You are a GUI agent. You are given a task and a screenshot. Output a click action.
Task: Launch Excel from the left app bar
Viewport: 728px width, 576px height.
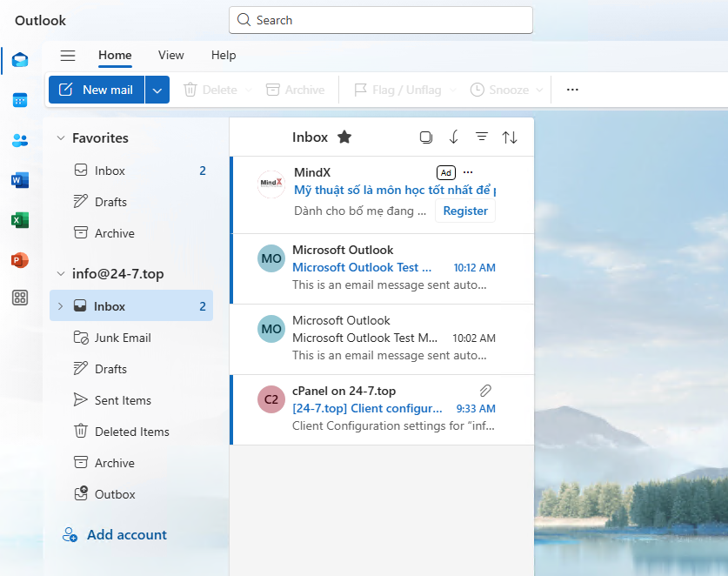click(x=20, y=220)
